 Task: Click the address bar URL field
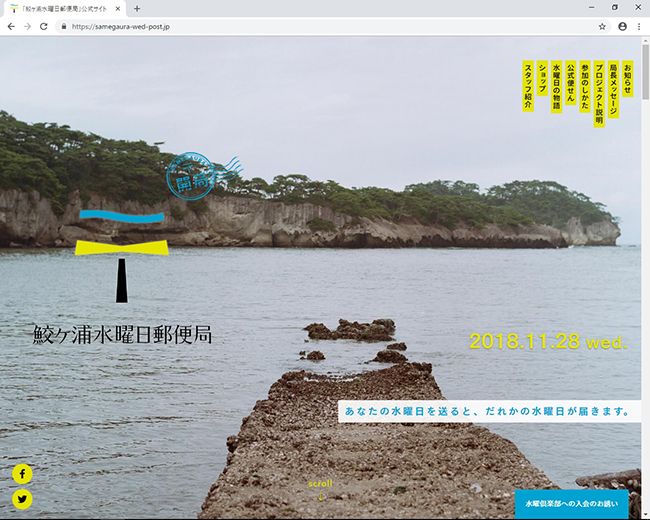point(300,26)
